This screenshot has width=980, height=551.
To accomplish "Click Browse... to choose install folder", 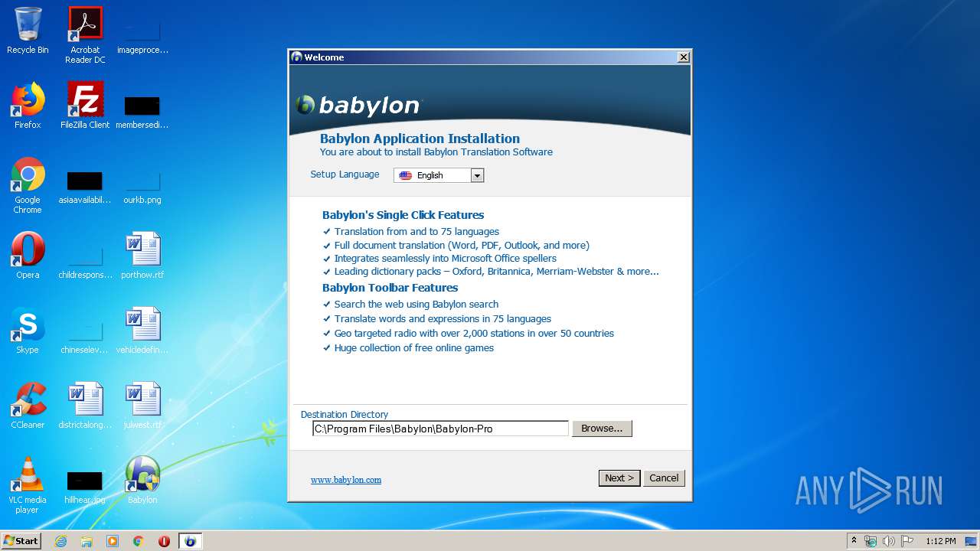I will (x=602, y=429).
